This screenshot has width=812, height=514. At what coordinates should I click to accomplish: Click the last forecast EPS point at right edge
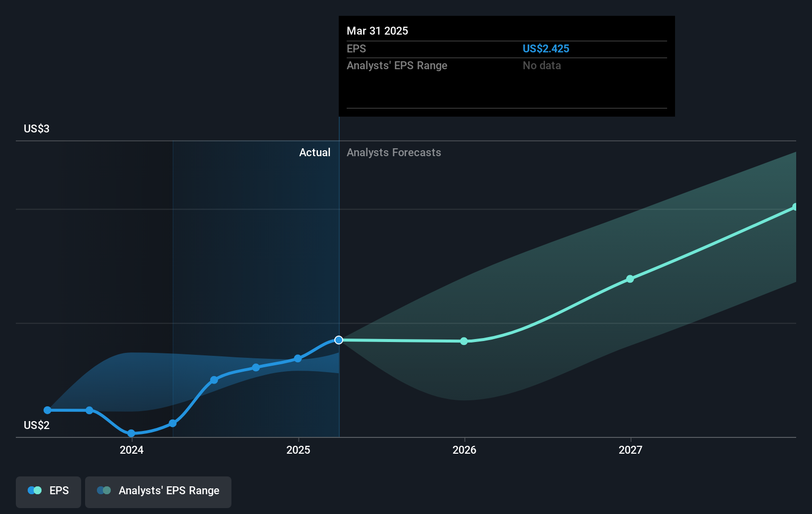[795, 207]
